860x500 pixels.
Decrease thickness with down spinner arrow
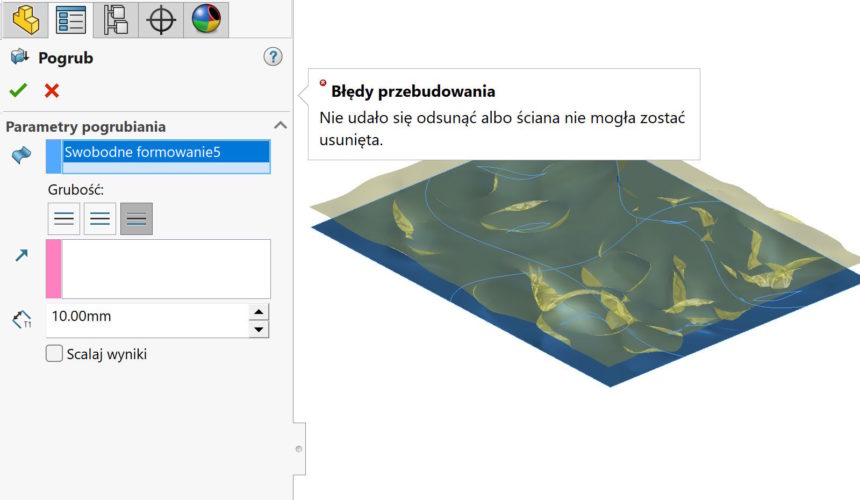pyautogui.click(x=259, y=329)
